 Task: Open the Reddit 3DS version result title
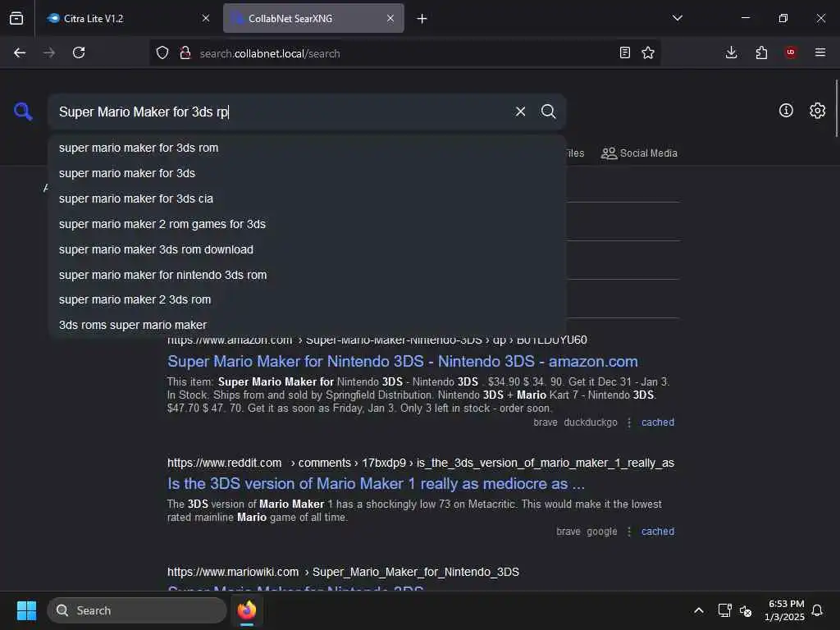[x=376, y=484]
